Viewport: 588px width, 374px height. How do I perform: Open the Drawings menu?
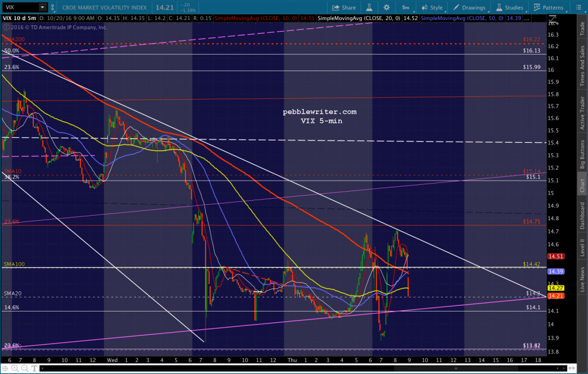click(469, 7)
